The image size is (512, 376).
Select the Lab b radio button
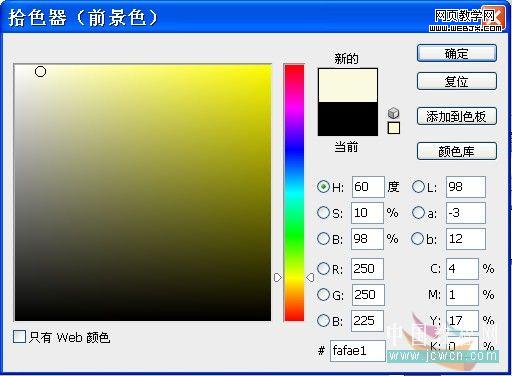[x=418, y=239]
